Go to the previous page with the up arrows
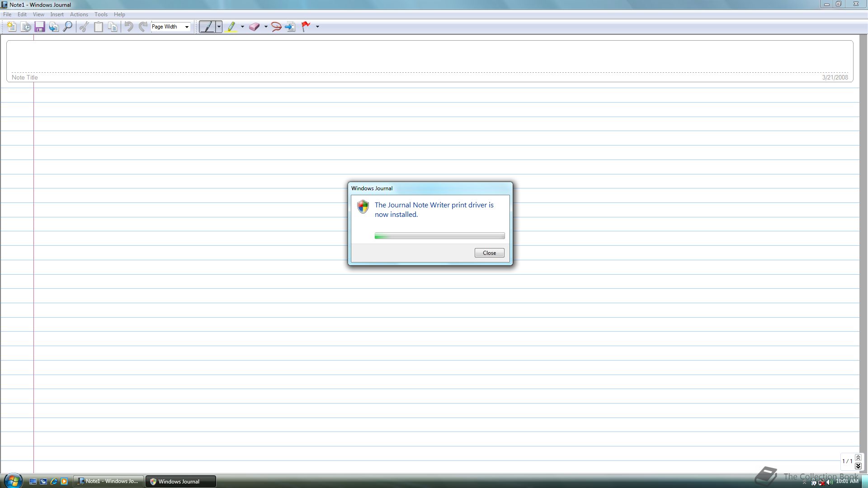This screenshot has width=868, height=488. point(858,458)
